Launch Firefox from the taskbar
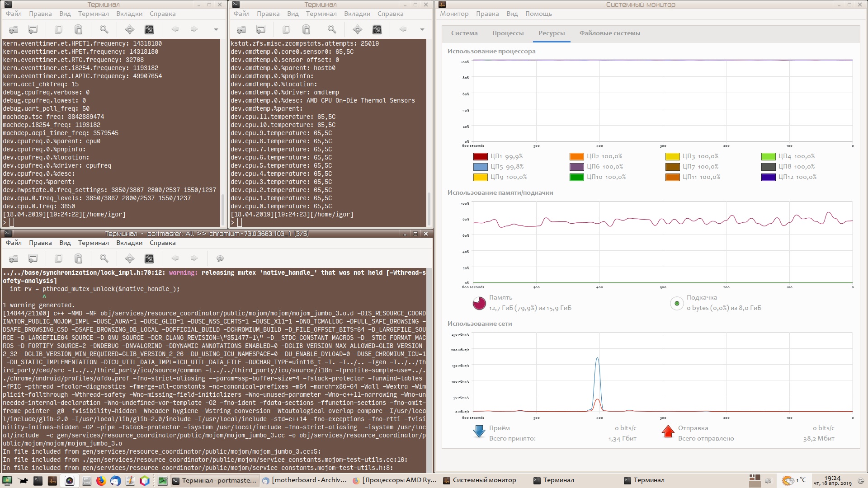This screenshot has width=868, height=488. click(x=101, y=480)
